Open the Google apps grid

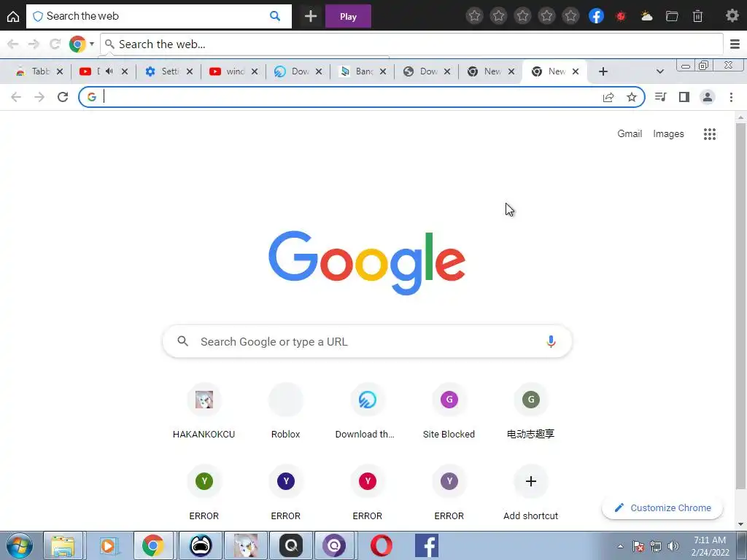click(710, 134)
